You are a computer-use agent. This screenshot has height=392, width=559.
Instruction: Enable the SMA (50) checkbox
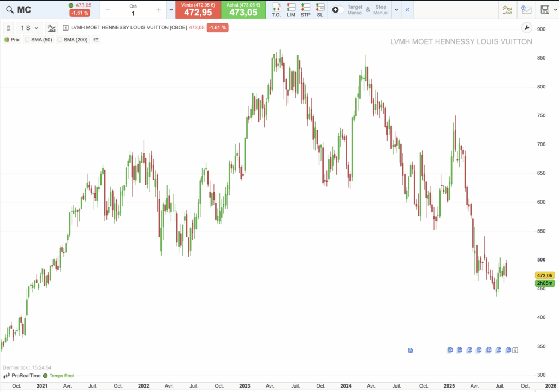27,40
